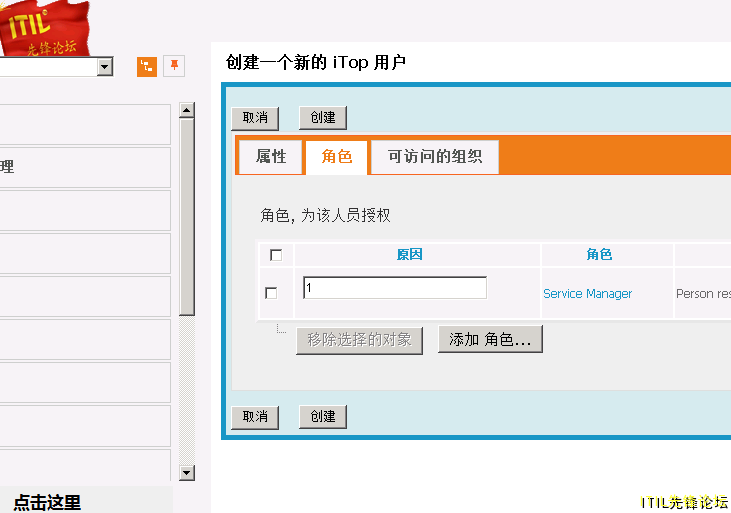Click the pin icon beside the dropdown
This screenshot has height=513, width=731.
pos(174,66)
